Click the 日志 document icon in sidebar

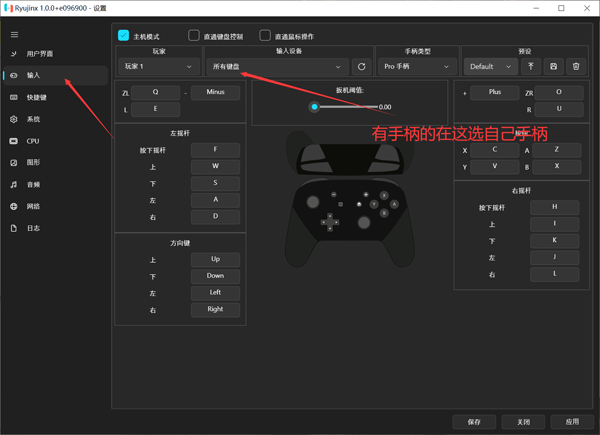click(14, 228)
